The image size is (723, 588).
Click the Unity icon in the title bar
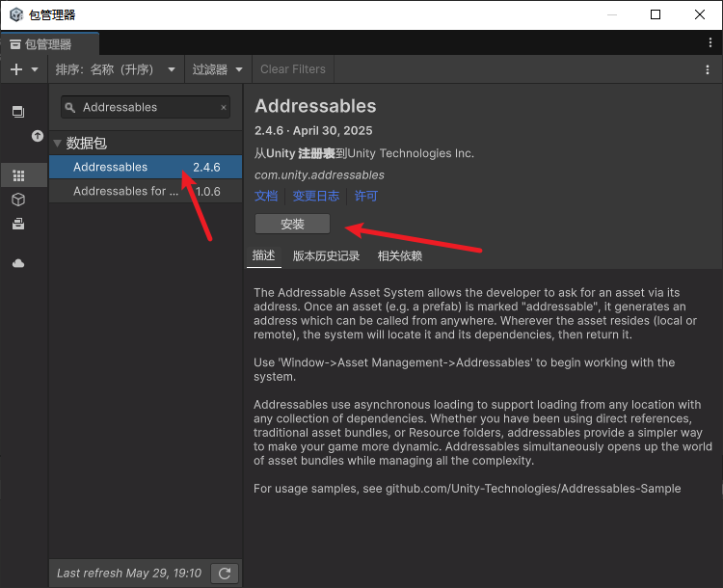coord(16,14)
